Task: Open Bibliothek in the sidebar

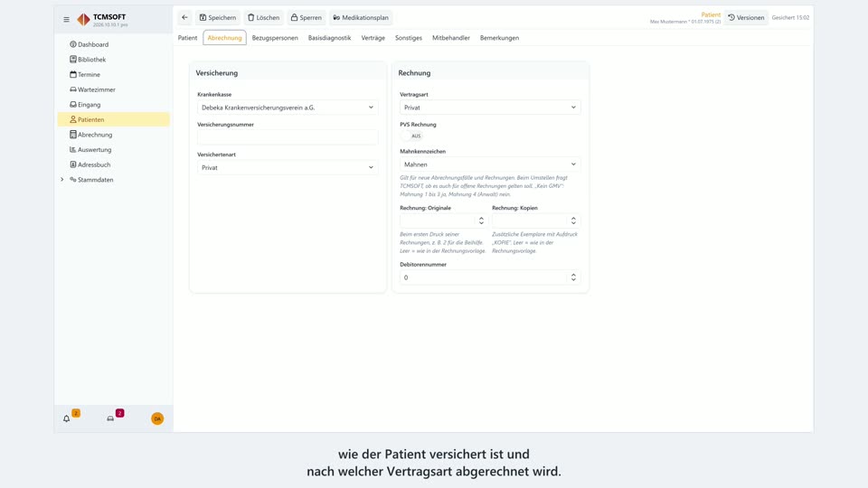Action: (114, 60)
